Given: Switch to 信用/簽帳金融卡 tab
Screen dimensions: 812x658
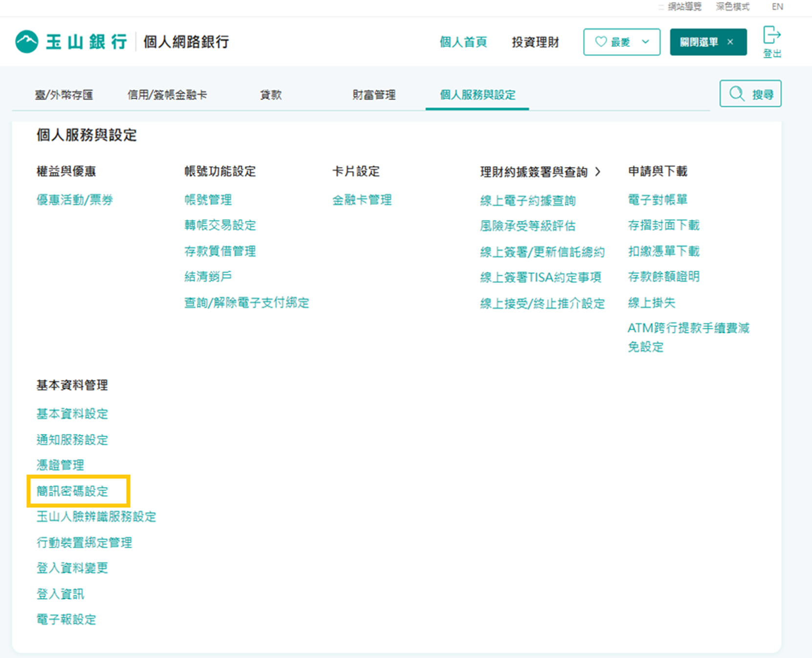Looking at the screenshot, I should click(167, 95).
